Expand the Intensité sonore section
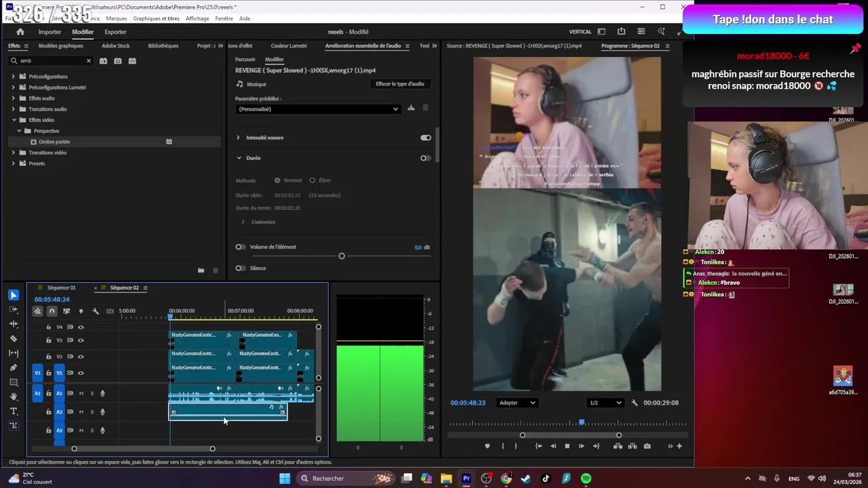The height and width of the screenshot is (488, 868). tap(238, 138)
